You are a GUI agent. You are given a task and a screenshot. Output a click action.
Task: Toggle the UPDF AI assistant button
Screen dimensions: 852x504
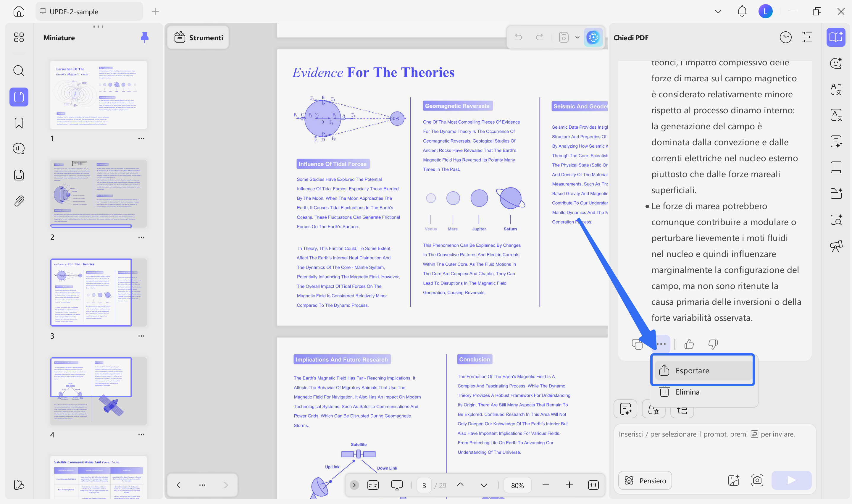tap(593, 37)
